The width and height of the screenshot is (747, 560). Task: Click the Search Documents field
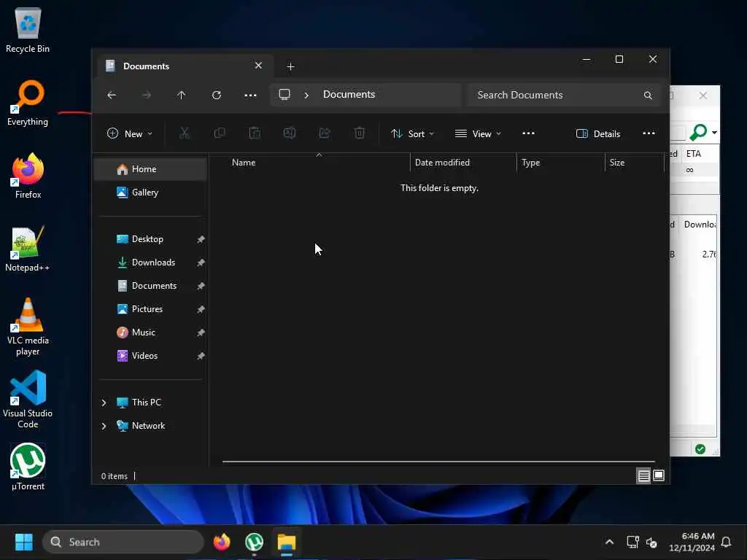564,96
